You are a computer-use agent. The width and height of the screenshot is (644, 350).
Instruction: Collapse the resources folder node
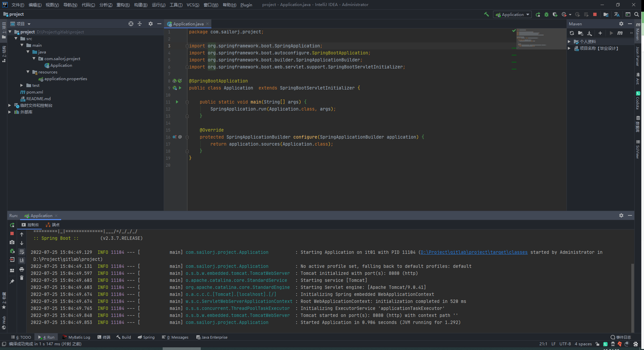click(28, 72)
